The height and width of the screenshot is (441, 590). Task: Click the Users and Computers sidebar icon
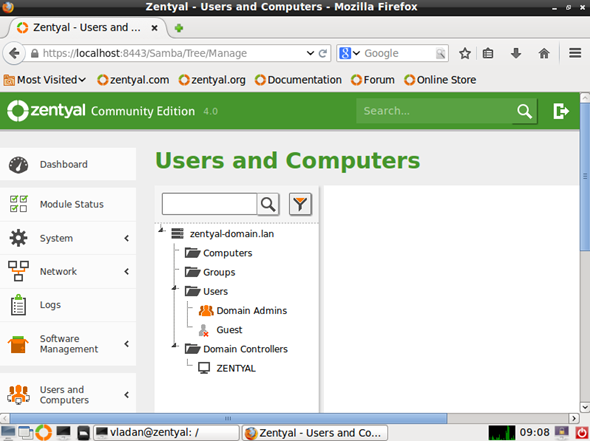tap(18, 395)
